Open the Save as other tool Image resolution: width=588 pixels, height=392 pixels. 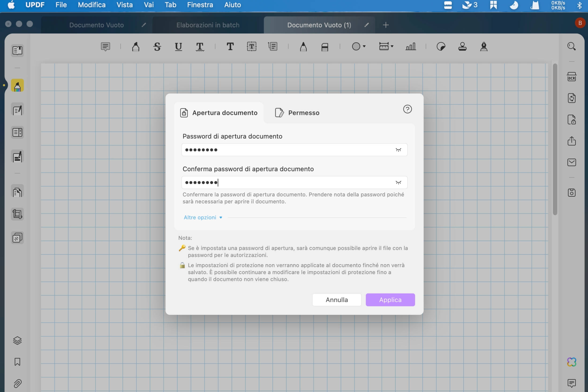point(572,193)
